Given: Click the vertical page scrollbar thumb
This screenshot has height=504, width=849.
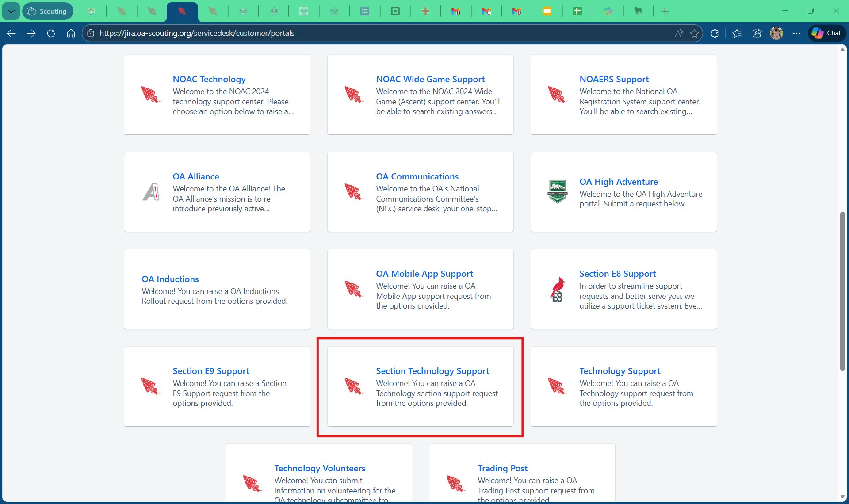Looking at the screenshot, I should pyautogui.click(x=842, y=292).
